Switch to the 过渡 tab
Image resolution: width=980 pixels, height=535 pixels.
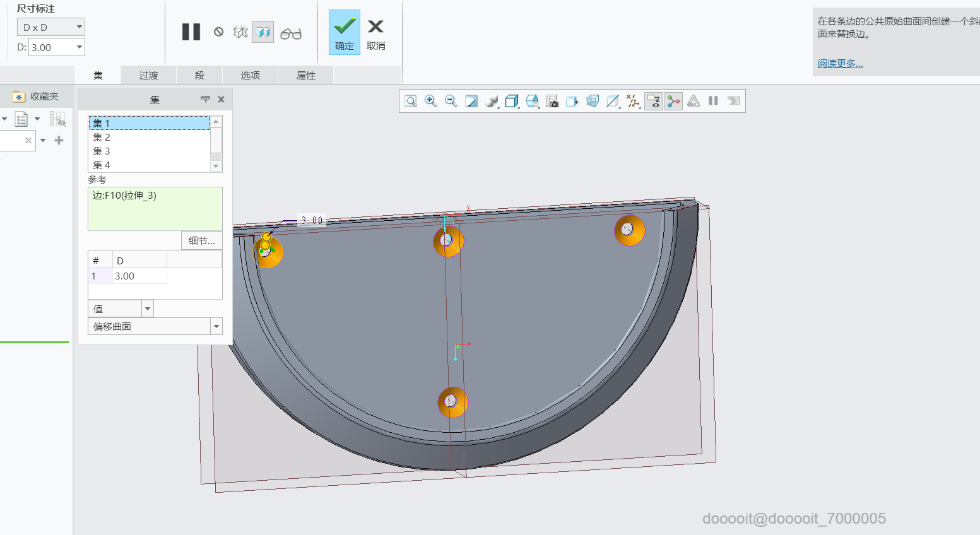[x=149, y=75]
